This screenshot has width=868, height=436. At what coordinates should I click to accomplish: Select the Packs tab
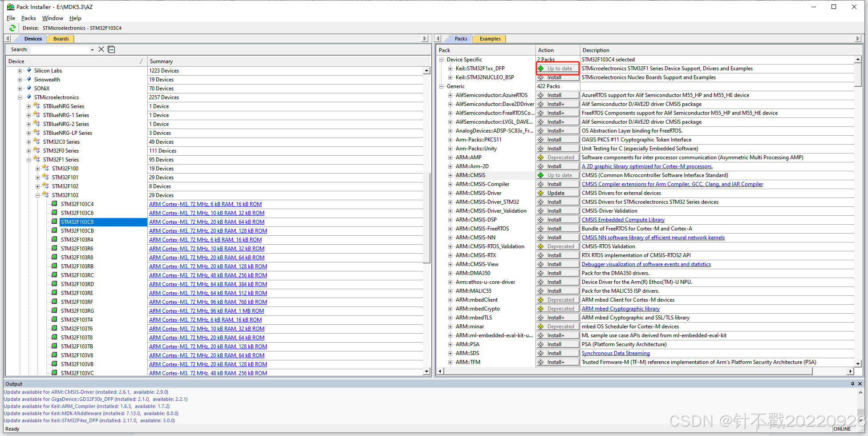[x=461, y=39]
